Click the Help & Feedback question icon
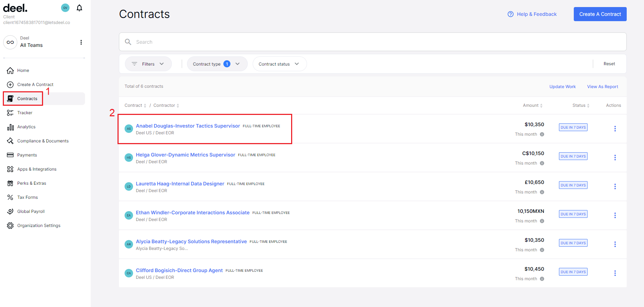Image resolution: width=644 pixels, height=307 pixels. pos(511,14)
